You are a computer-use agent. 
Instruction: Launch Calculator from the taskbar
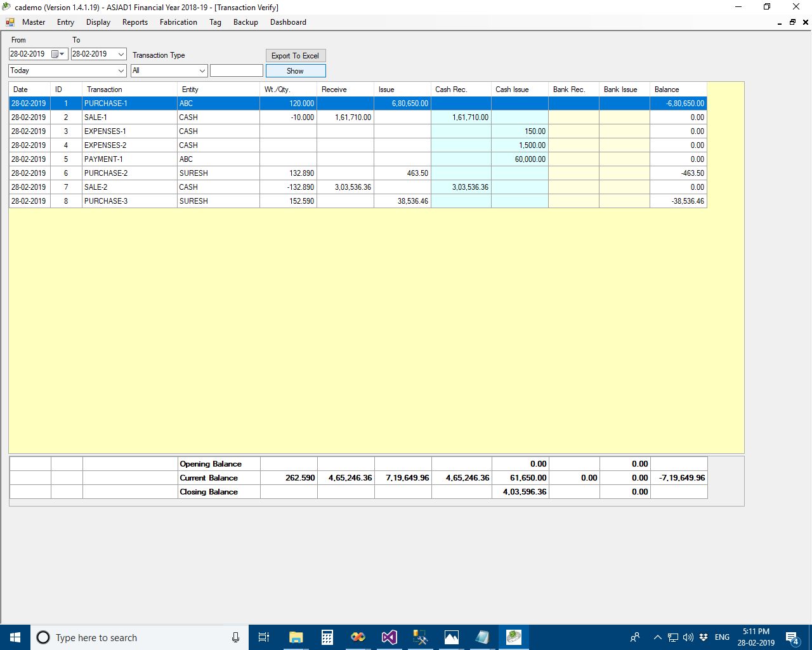coord(327,637)
